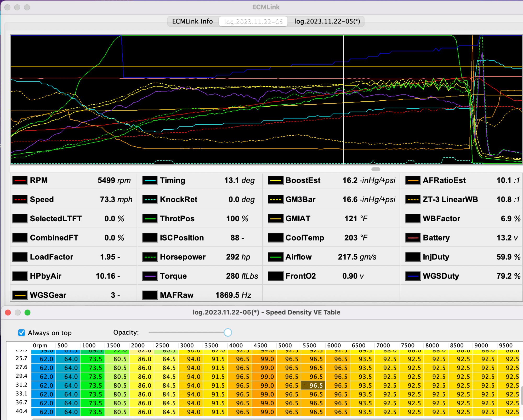
Task: Click the MAFRaw black swatch
Action: (x=150, y=295)
